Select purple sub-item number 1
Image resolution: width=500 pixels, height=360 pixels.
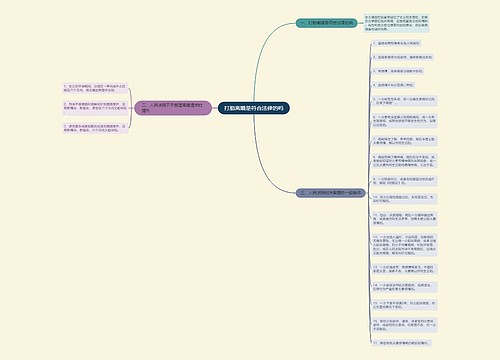95,88
